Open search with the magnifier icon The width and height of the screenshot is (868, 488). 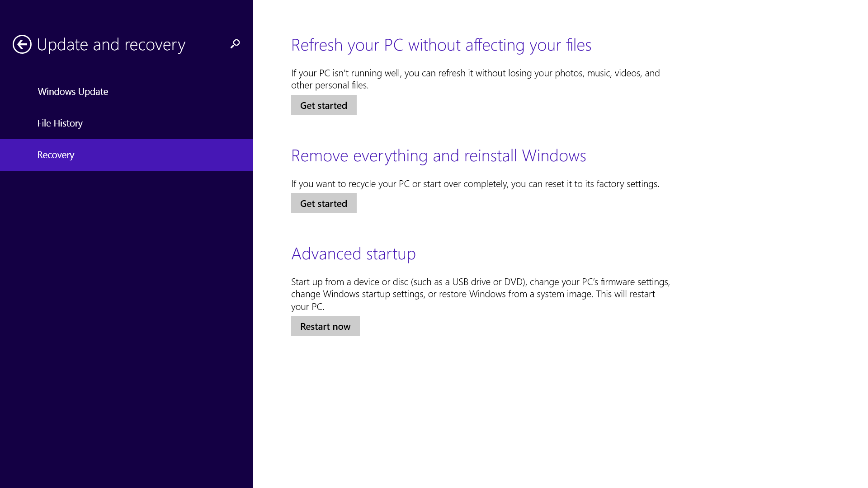[235, 44]
